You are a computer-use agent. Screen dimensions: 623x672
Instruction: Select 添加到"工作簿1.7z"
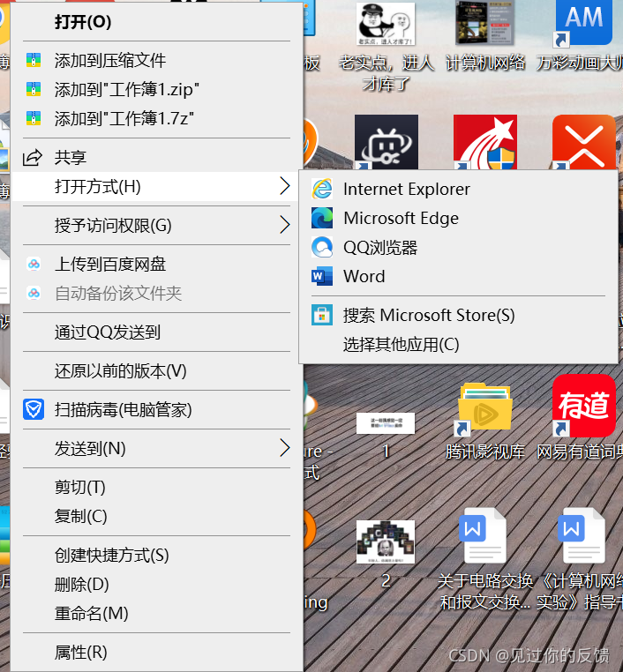(x=156, y=118)
